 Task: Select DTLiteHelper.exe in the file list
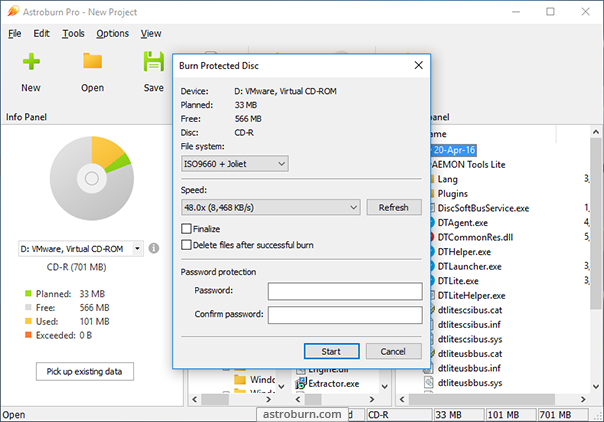point(471,296)
